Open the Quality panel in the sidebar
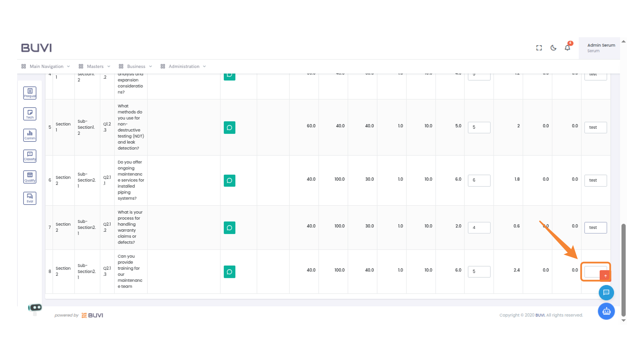 coord(30,177)
